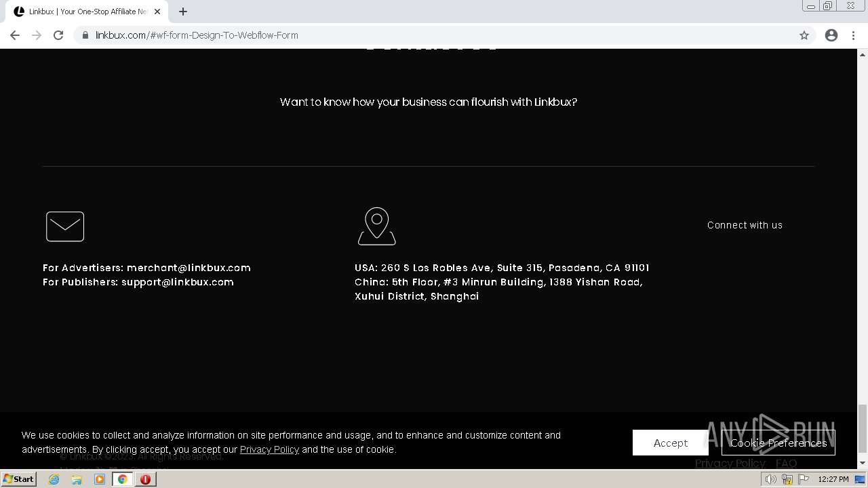Viewport: 868px width, 488px height.
Task: Open a new tab with the plus button
Action: click(183, 12)
